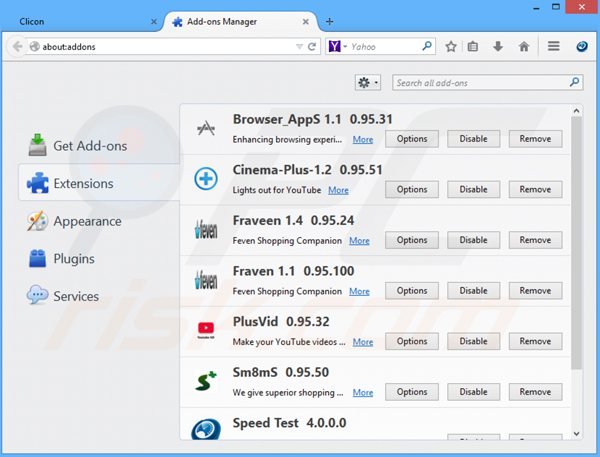The image size is (600, 457).
Task: Open More link for Sm8mS
Action: point(363,392)
